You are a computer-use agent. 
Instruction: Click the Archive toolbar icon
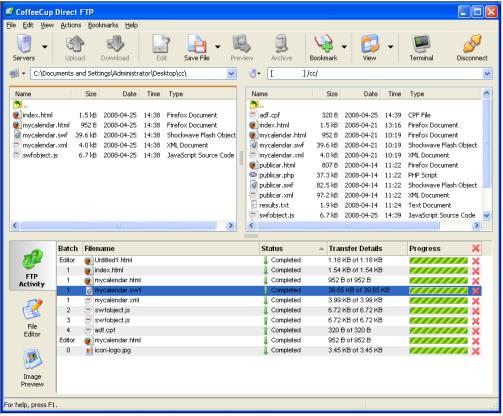[x=282, y=44]
